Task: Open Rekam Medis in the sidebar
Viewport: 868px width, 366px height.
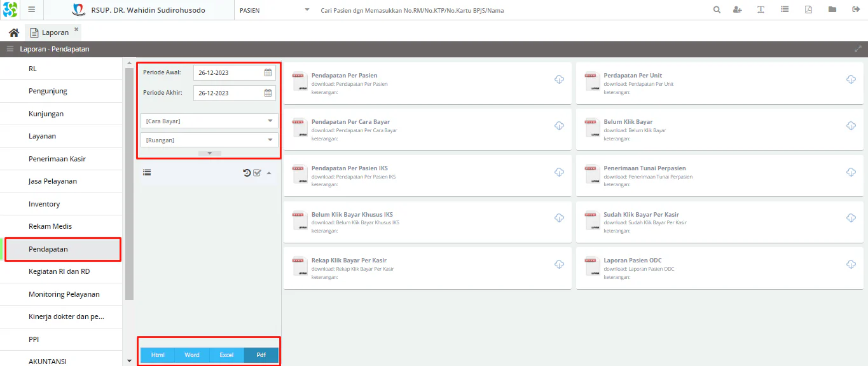Action: tap(60, 227)
